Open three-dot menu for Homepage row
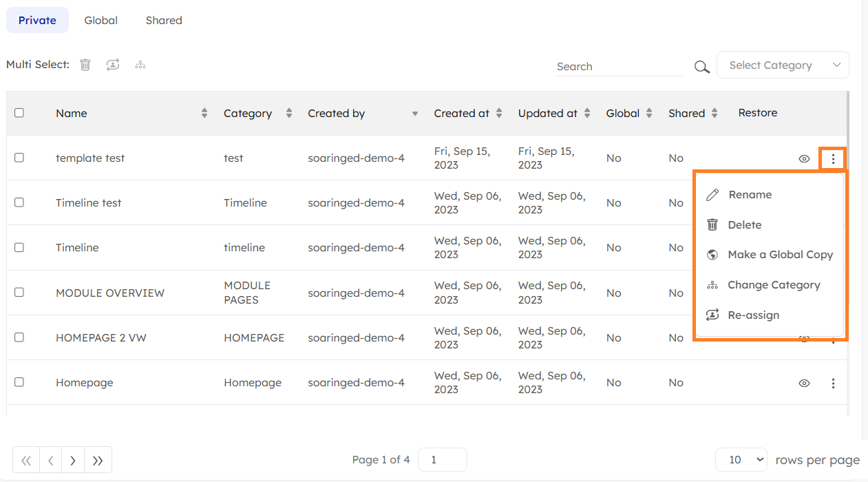This screenshot has width=868, height=482. pyautogui.click(x=833, y=384)
